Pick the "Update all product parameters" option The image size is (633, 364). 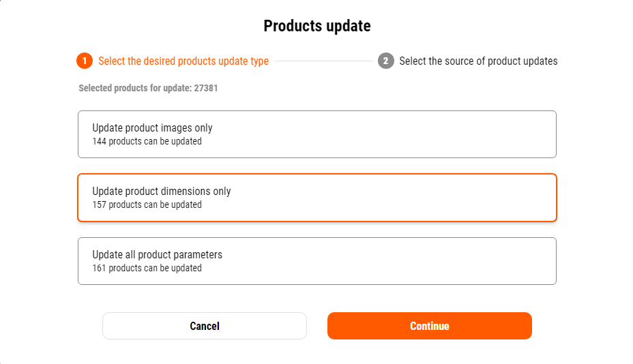316,261
